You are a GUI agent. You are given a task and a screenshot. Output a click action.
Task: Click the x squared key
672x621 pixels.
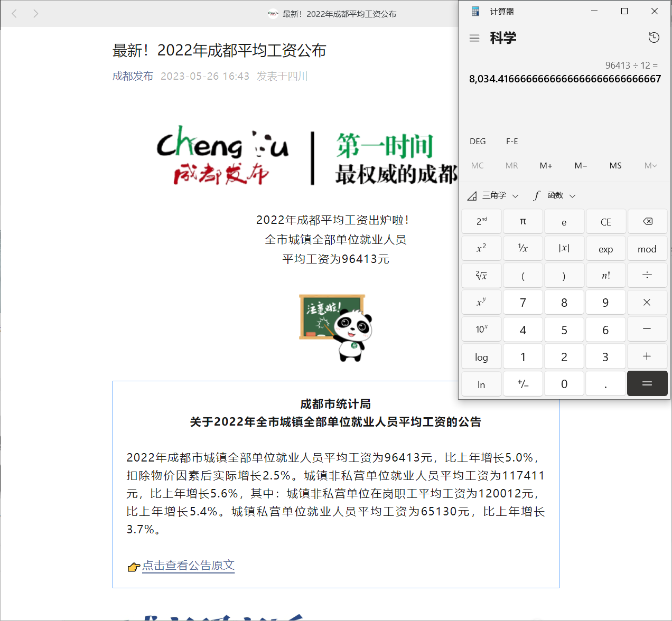(x=481, y=249)
